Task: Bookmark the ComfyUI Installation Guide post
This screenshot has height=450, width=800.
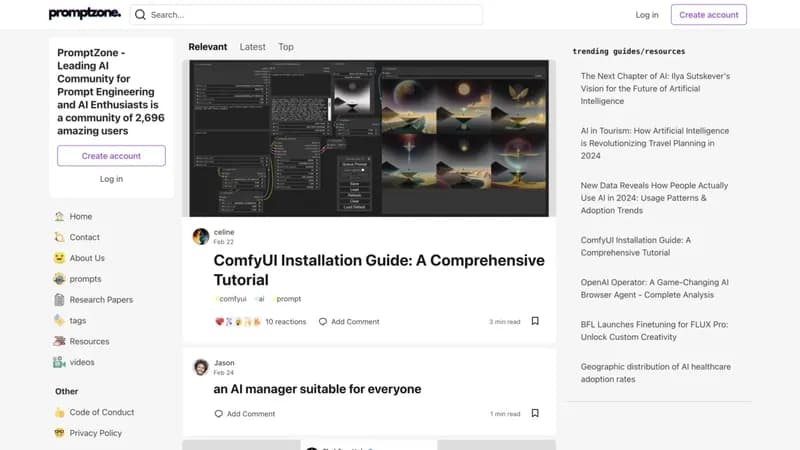Action: point(535,321)
